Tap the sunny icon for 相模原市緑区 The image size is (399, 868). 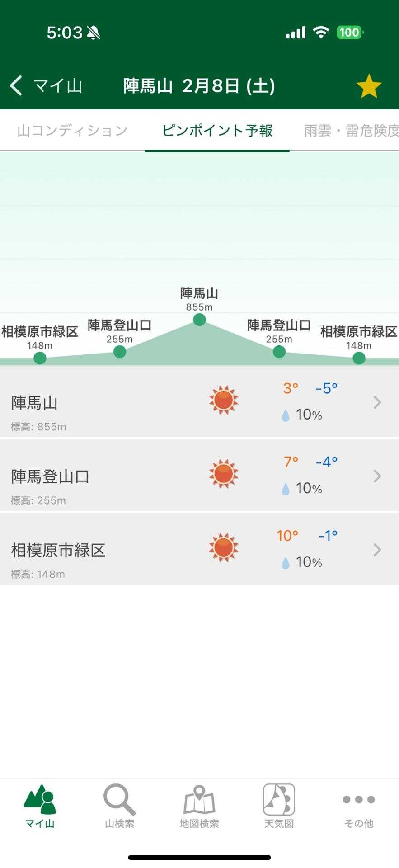(x=223, y=547)
